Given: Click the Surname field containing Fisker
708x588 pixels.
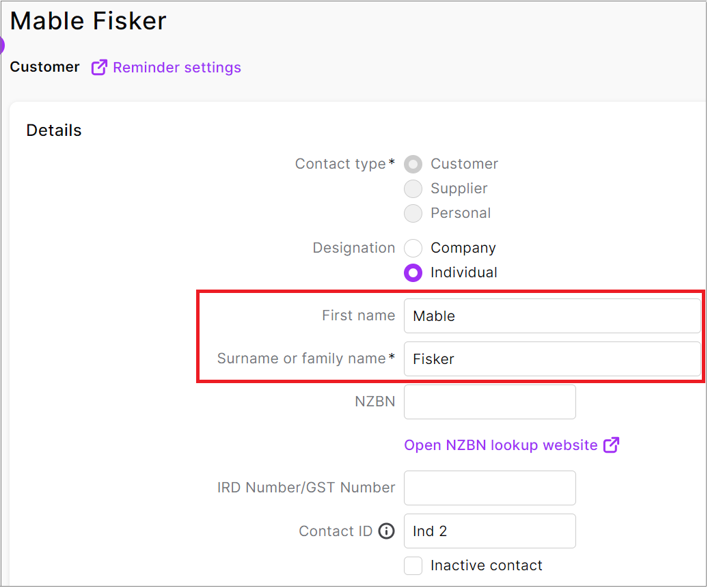Looking at the screenshot, I should pos(552,359).
